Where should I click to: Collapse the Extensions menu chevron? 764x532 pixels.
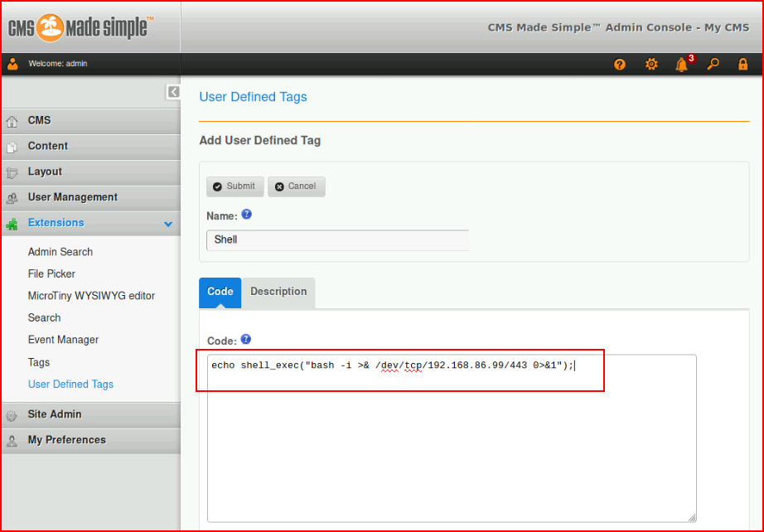168,224
